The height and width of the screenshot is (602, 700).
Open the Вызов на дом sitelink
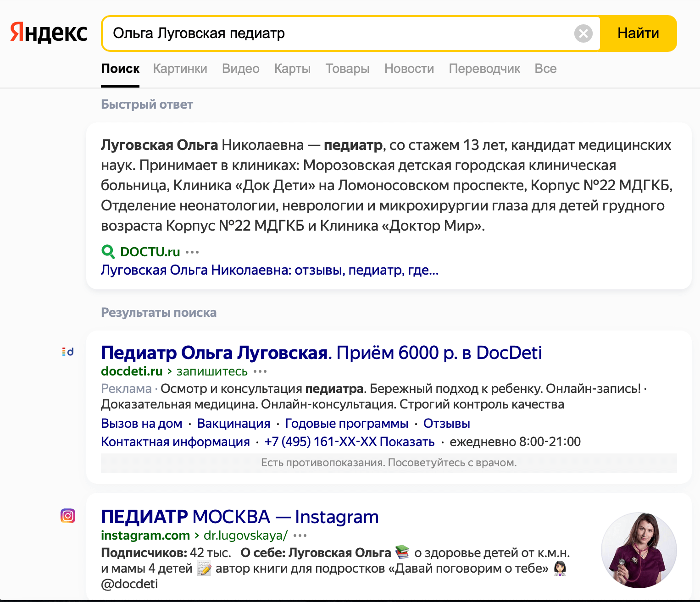pyautogui.click(x=141, y=423)
